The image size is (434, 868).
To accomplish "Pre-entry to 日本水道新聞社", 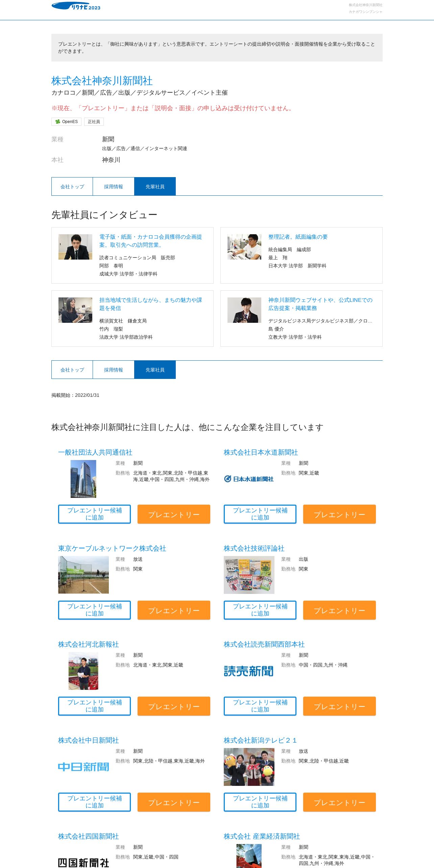I will click(339, 514).
